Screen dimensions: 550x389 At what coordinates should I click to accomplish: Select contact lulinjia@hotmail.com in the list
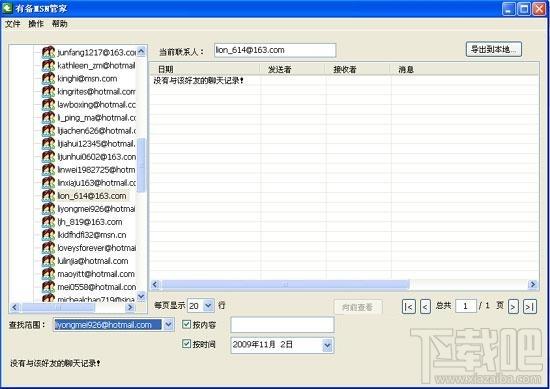pyautogui.click(x=93, y=261)
